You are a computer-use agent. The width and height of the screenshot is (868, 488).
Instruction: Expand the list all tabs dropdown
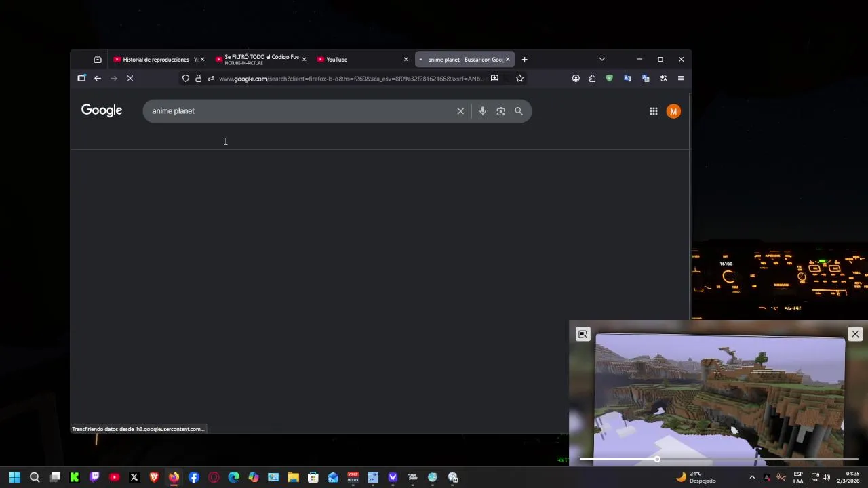[x=601, y=60]
